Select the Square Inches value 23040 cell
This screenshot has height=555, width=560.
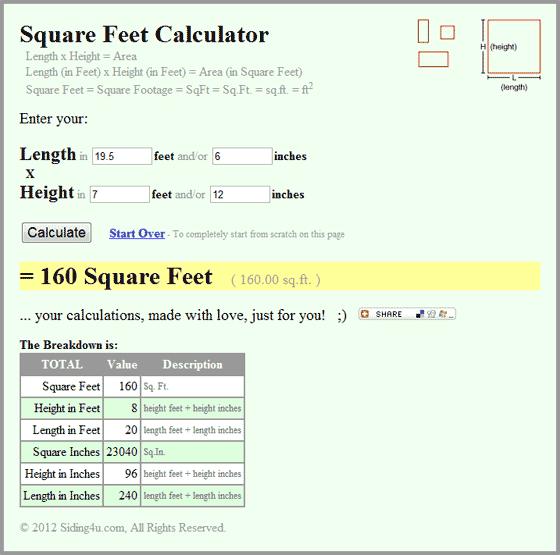click(122, 452)
